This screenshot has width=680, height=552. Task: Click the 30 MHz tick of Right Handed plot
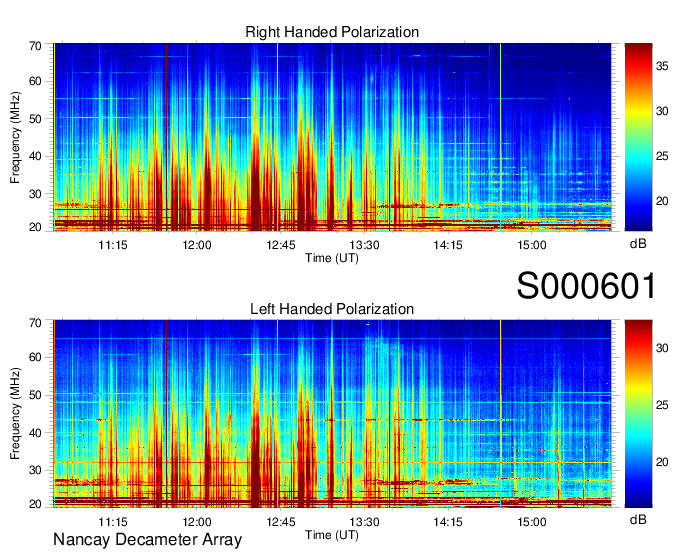coord(35,194)
